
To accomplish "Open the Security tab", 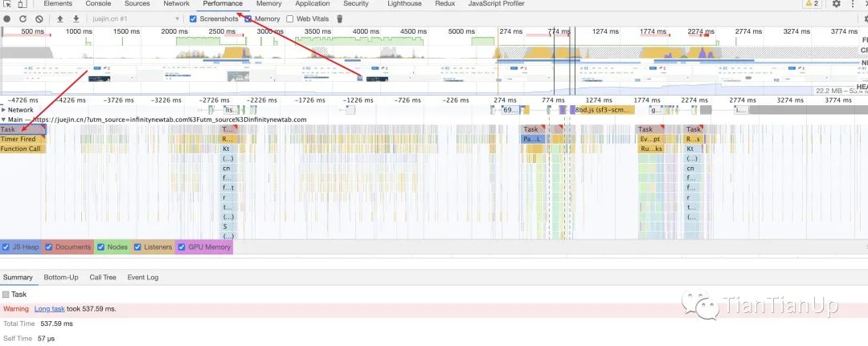I will coord(356,3).
